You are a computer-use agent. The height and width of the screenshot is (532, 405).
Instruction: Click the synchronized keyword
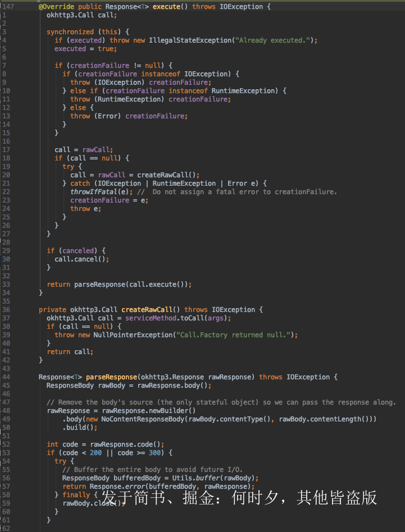[69, 31]
